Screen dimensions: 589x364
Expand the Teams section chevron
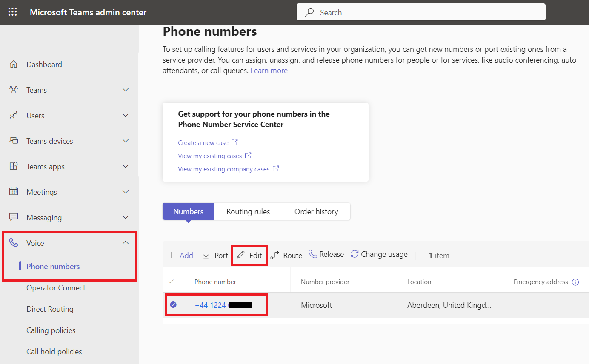point(126,90)
